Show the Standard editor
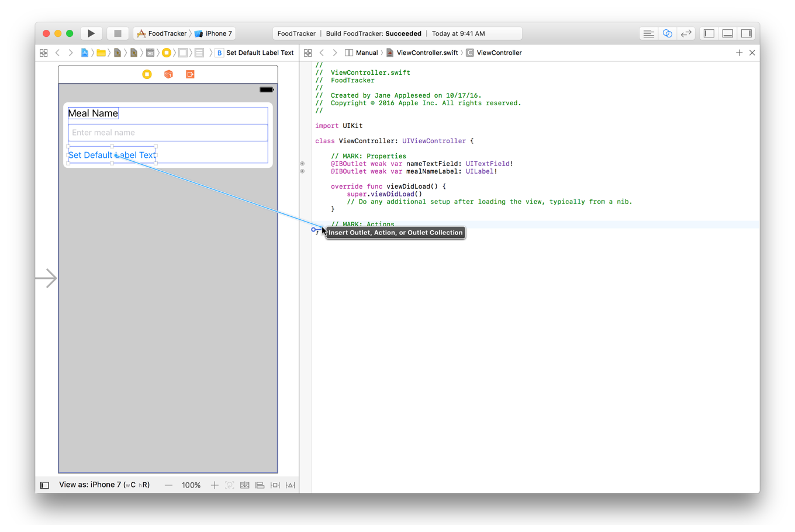This screenshot has height=532, width=795. 648,33
